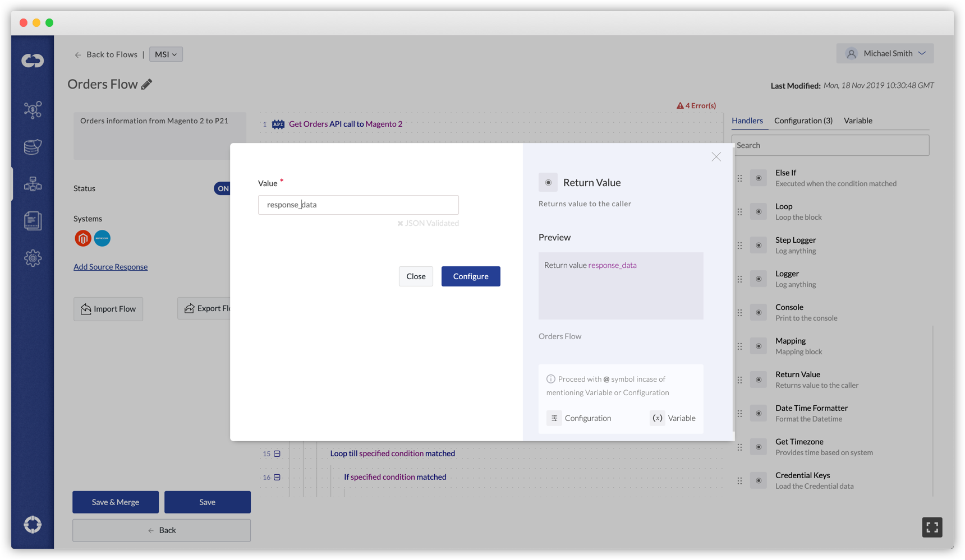Open the database icon in left sidebar
The image size is (965, 560).
click(33, 147)
